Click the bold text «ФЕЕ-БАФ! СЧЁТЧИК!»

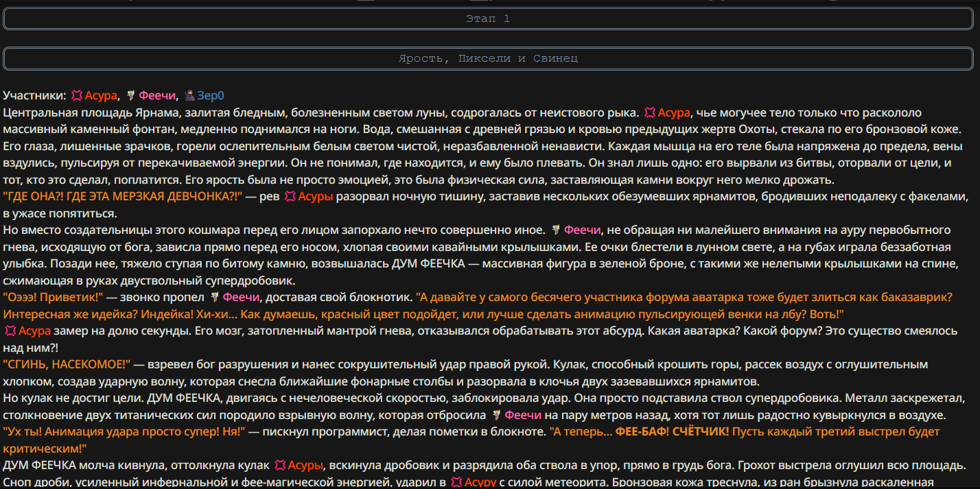click(x=671, y=431)
